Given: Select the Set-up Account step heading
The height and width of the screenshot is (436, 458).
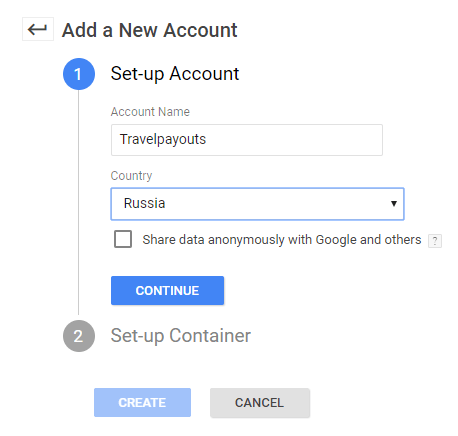Looking at the screenshot, I should (x=175, y=74).
